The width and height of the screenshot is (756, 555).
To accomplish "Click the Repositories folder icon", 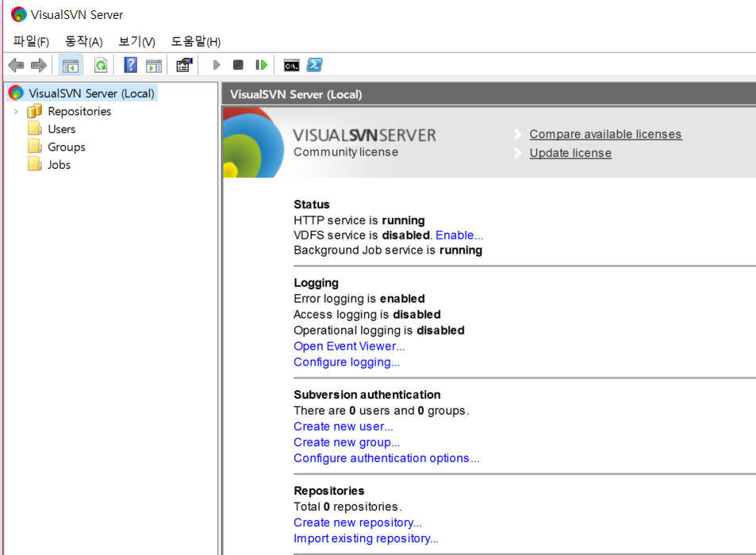I will [x=35, y=111].
